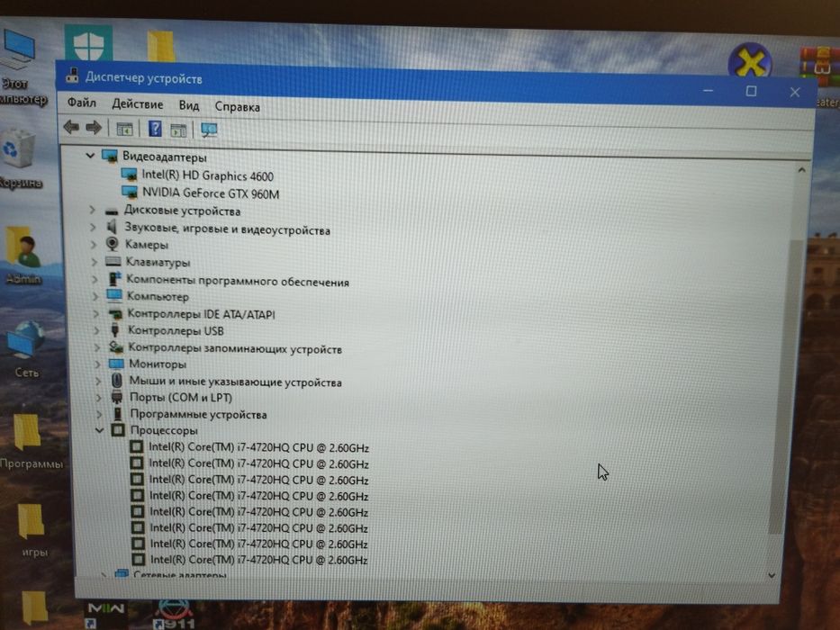Expand the Дисковые устройства category
The image size is (840, 630).
(x=92, y=210)
